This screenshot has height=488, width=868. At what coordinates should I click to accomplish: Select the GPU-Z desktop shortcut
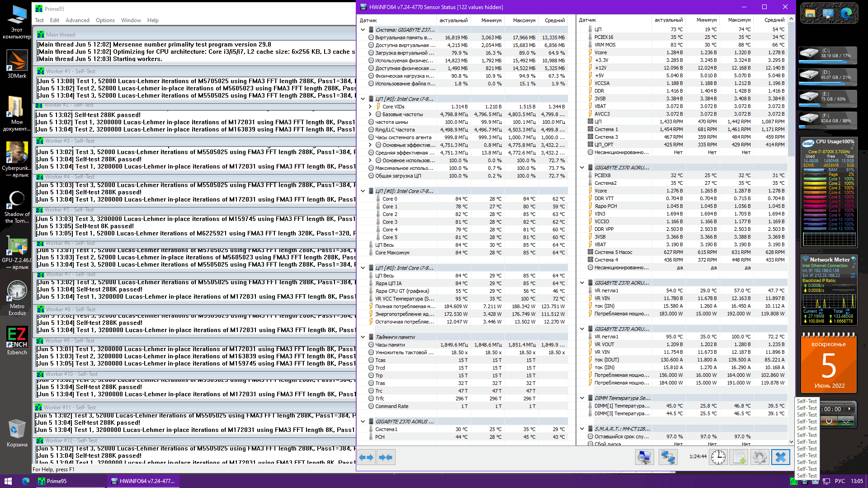(17, 253)
